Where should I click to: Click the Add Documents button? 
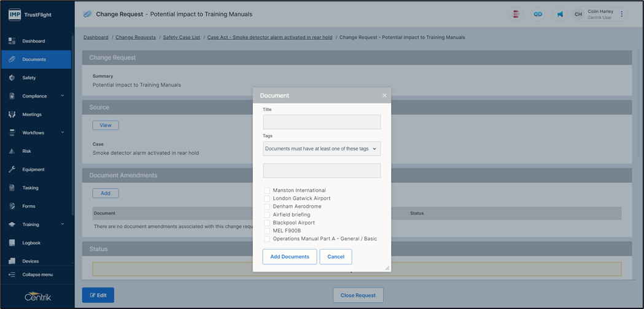(x=289, y=256)
